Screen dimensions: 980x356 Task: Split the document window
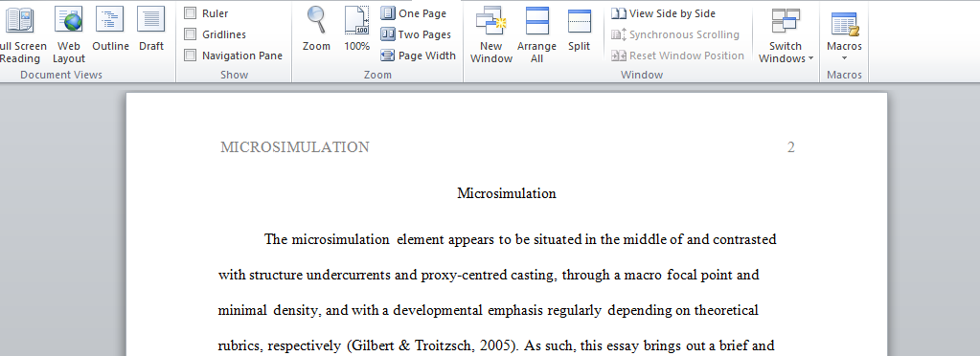(x=580, y=30)
